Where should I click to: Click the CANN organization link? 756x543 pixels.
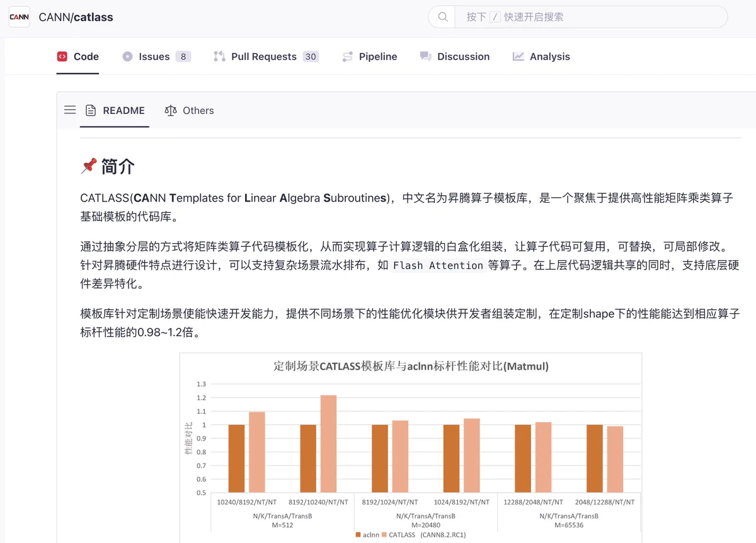click(x=54, y=17)
